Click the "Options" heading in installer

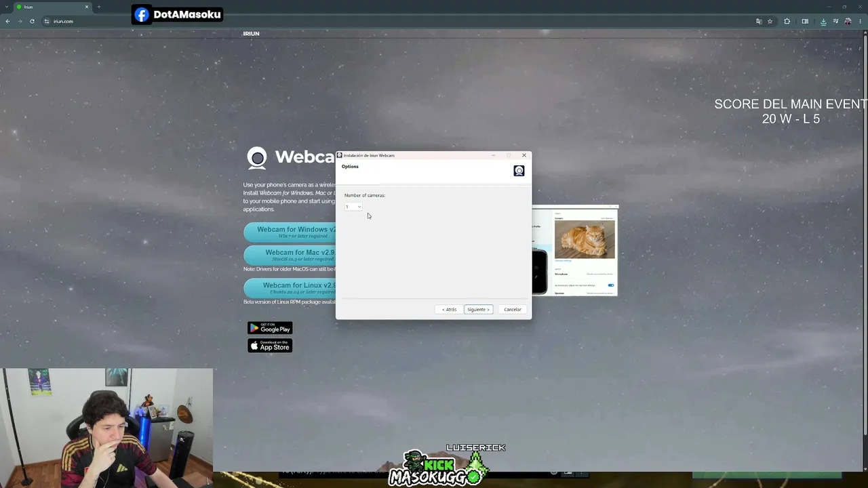point(350,167)
